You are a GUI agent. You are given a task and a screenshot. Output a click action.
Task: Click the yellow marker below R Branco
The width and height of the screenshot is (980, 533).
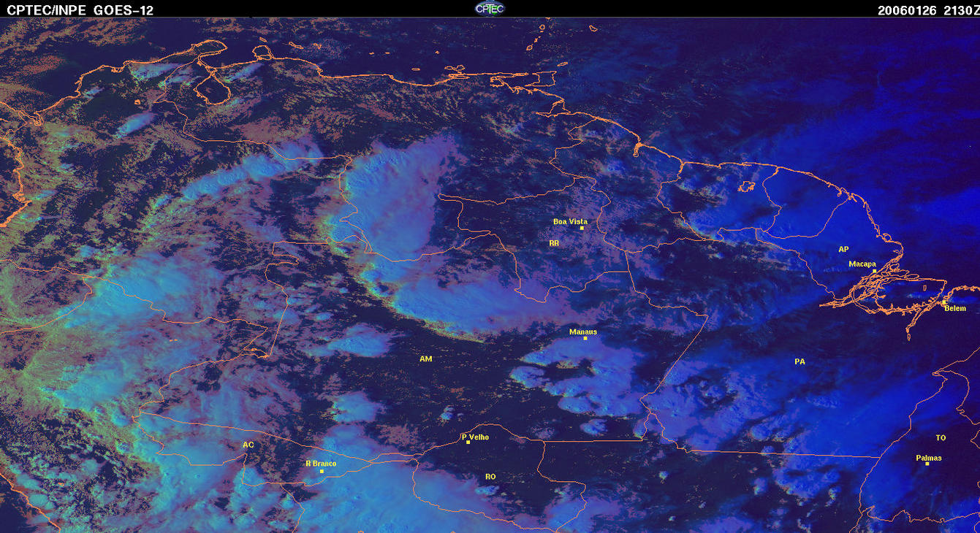coord(322,471)
